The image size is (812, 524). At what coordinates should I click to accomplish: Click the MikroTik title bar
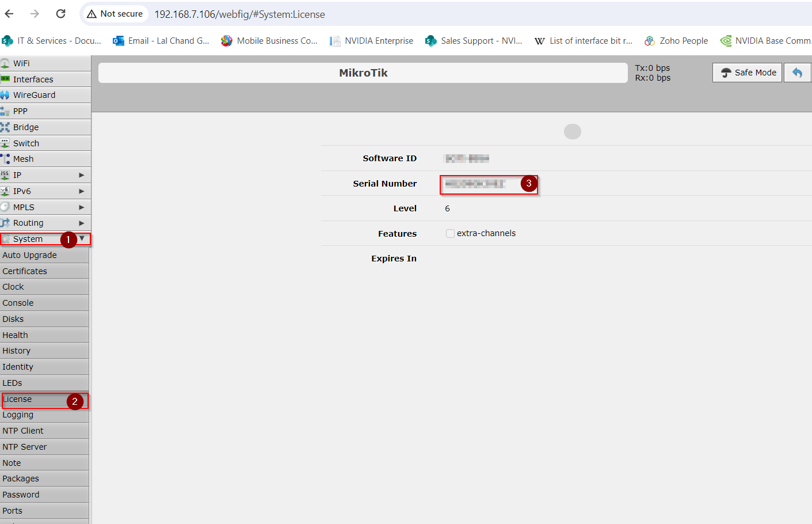363,73
